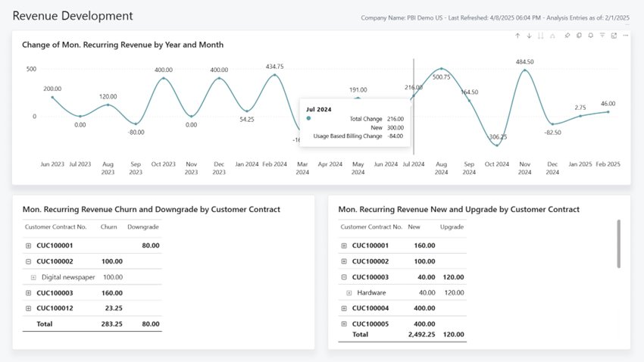Expand CUC100003 in Churn and Downgrade table
Screen dimensions: 644x362
coord(28,293)
